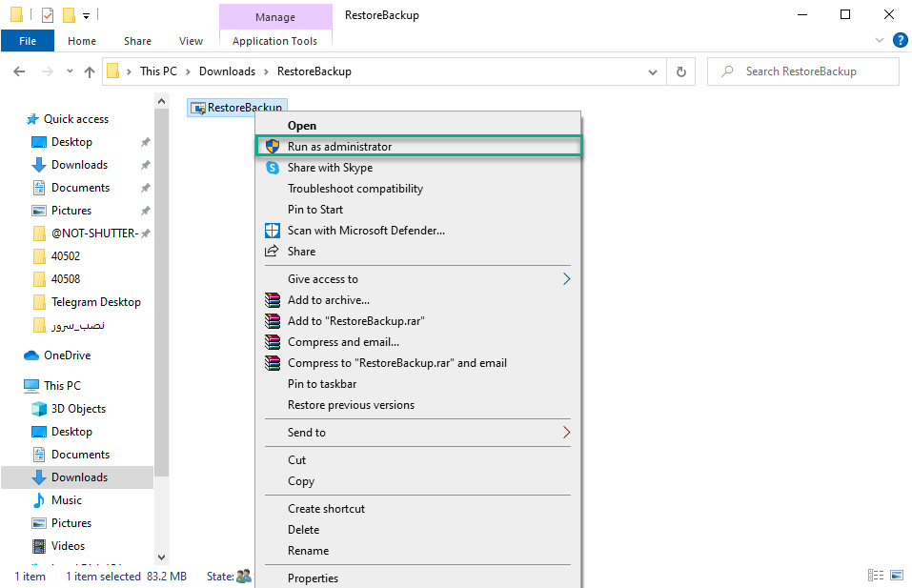The image size is (912, 588).
Task: Select Restore previous versions
Action: (418, 405)
